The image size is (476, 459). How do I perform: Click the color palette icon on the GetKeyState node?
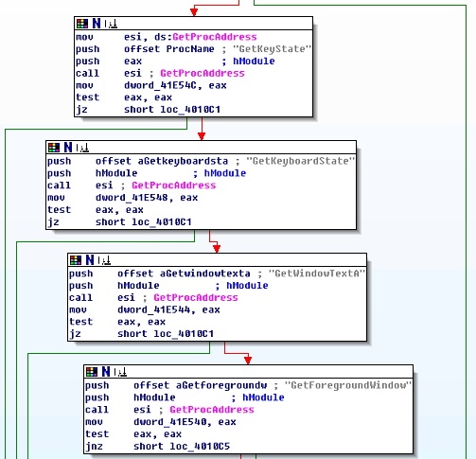click(82, 24)
